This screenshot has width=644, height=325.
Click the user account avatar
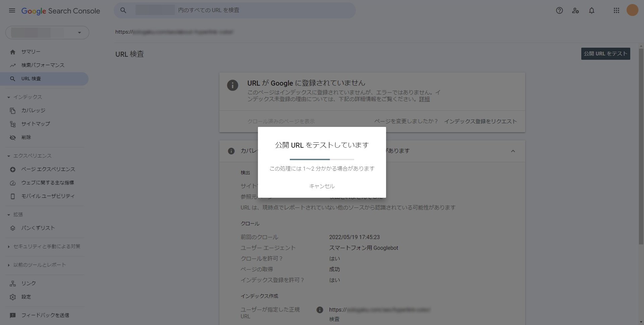[632, 10]
